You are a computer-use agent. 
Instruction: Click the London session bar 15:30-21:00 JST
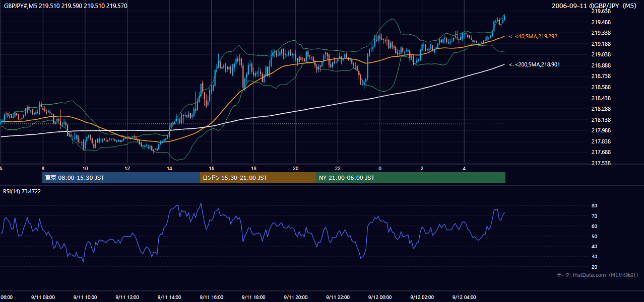coord(258,178)
